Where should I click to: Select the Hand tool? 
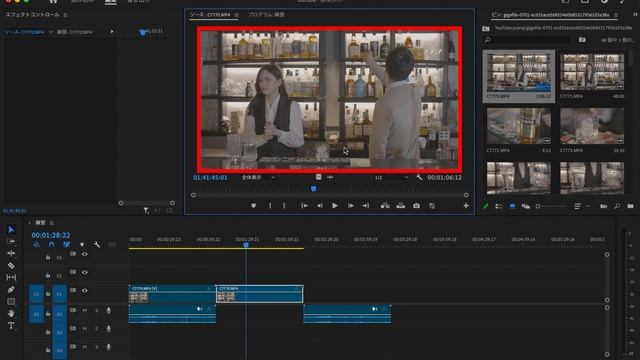coord(11,313)
